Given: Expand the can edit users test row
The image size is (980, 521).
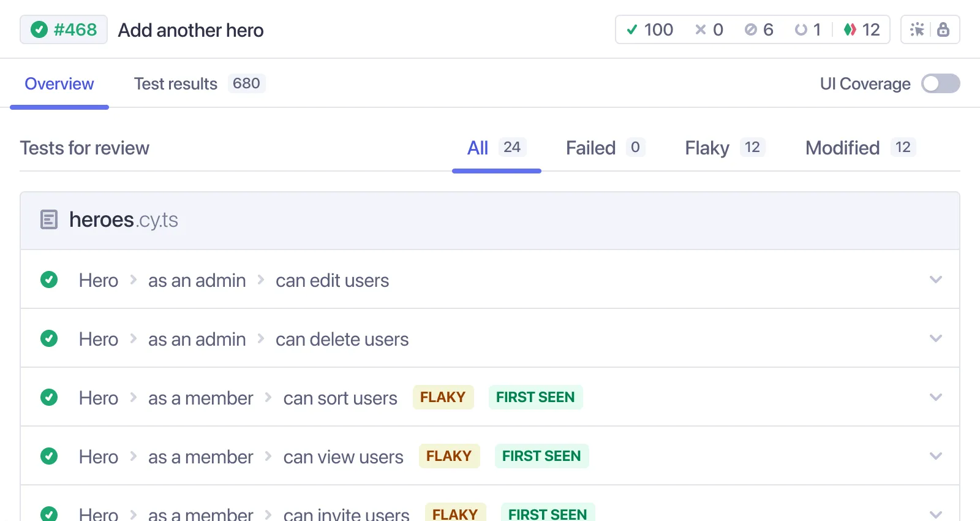Looking at the screenshot, I should [935, 280].
